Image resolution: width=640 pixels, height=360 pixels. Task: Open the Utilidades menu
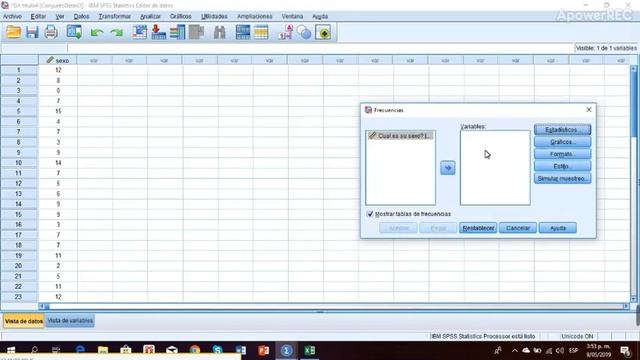214,16
